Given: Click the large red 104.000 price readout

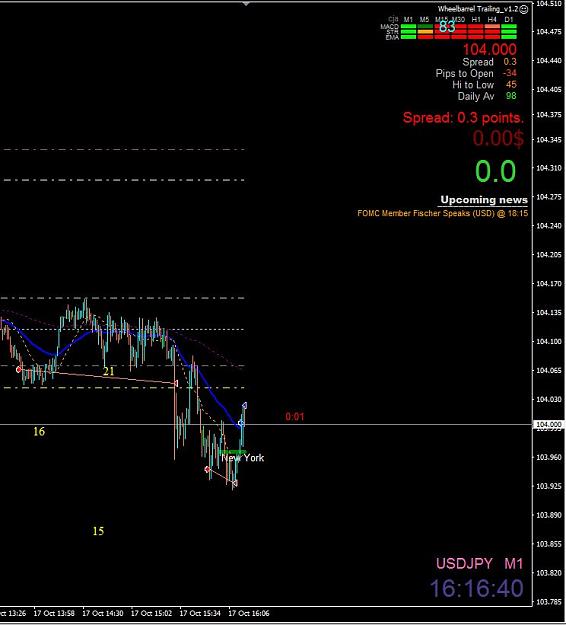Looking at the screenshot, I should point(489,49).
